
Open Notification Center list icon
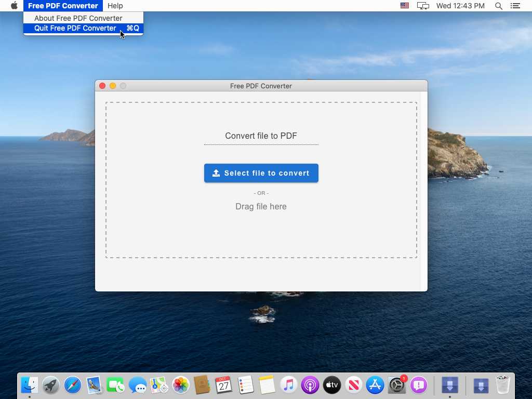tap(515, 5)
